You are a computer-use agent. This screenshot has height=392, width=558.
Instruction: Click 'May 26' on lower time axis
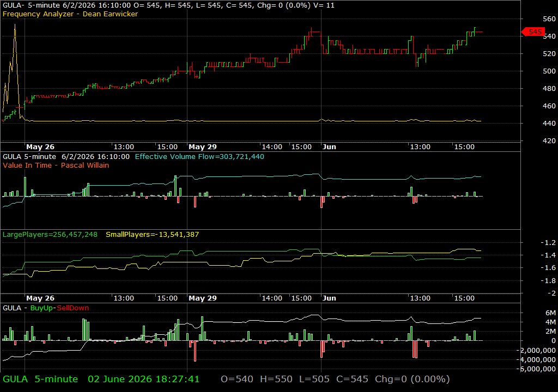coord(40,298)
